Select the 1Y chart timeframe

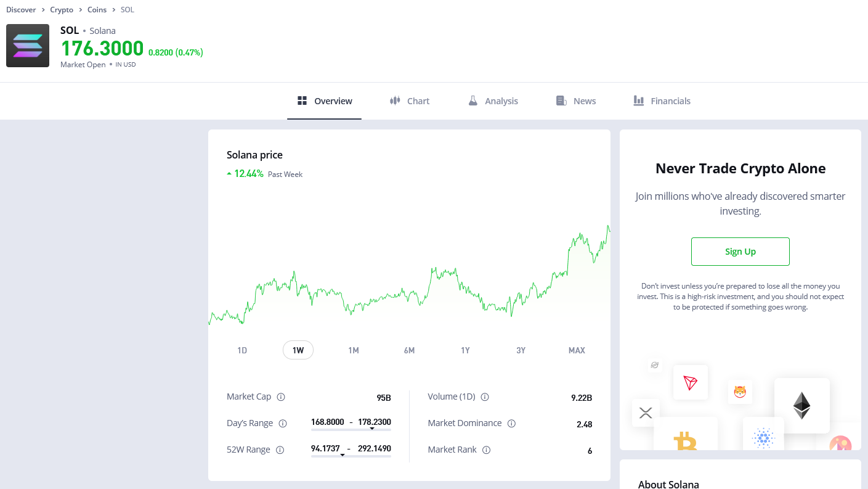tap(465, 350)
